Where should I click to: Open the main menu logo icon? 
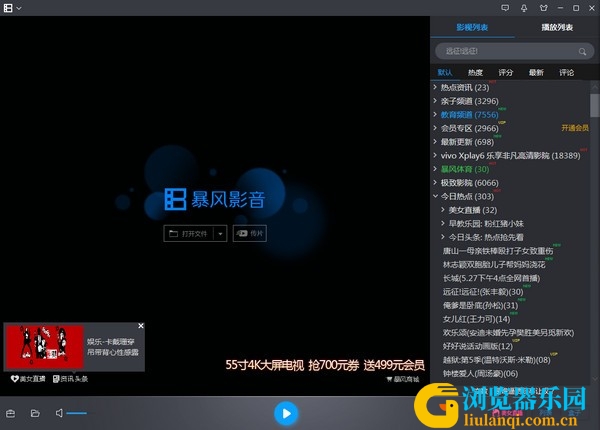[8, 8]
